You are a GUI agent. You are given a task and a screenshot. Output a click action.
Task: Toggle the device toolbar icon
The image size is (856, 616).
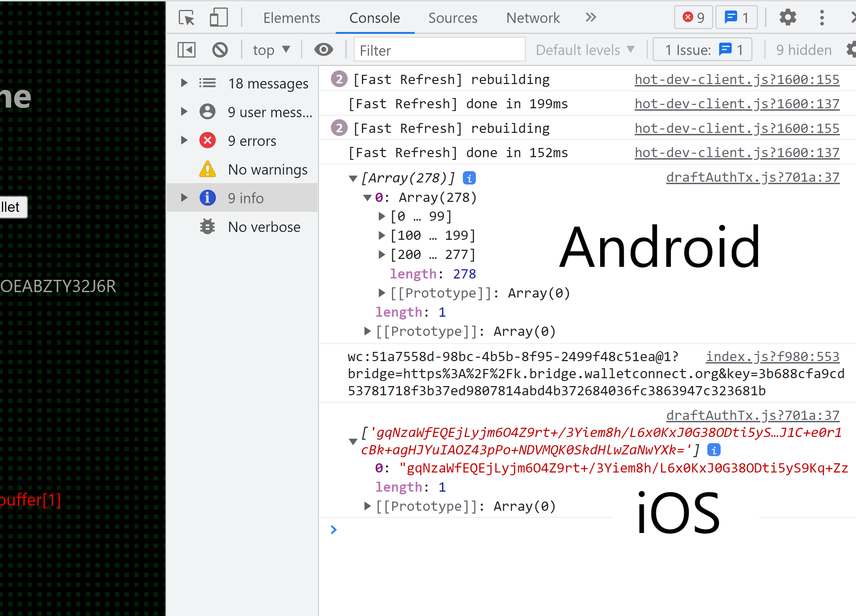218,18
